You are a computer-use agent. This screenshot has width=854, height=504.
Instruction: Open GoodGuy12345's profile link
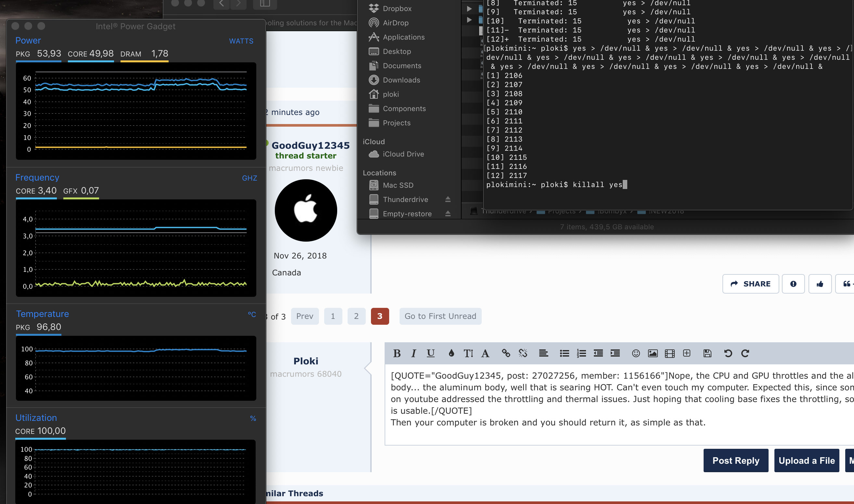tap(311, 145)
